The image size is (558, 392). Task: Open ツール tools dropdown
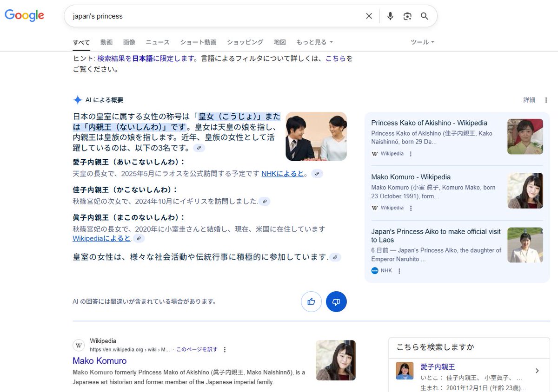[x=422, y=42]
